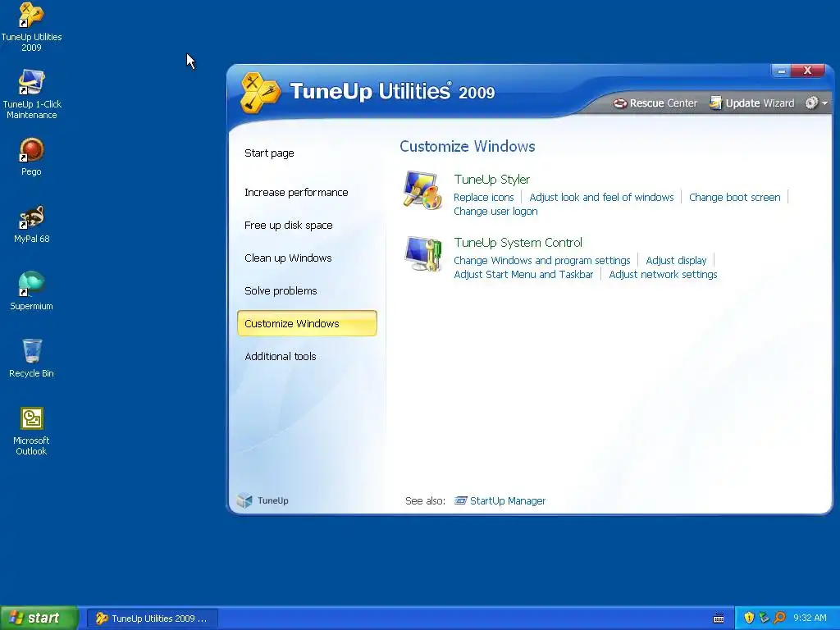Open Solve problems section
This screenshot has height=630, width=840.
tap(281, 291)
